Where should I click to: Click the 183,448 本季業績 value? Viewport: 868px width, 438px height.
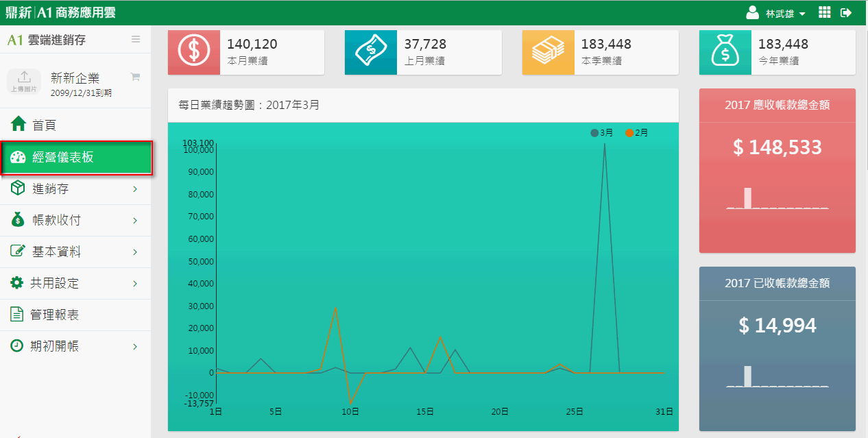click(x=606, y=45)
